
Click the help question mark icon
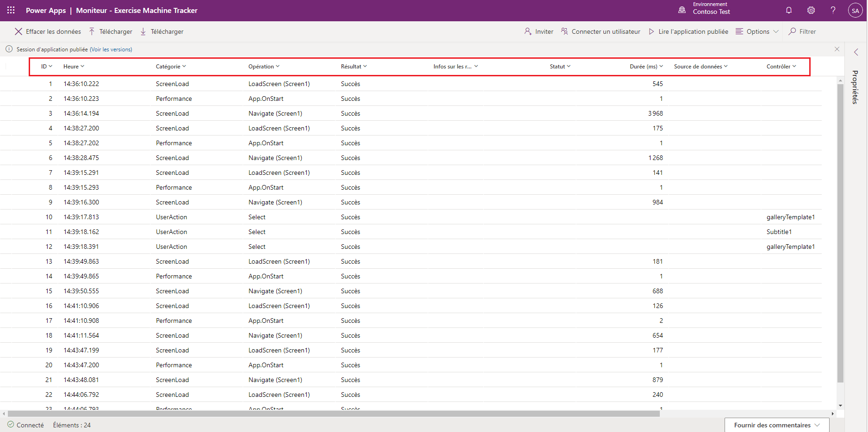click(833, 10)
